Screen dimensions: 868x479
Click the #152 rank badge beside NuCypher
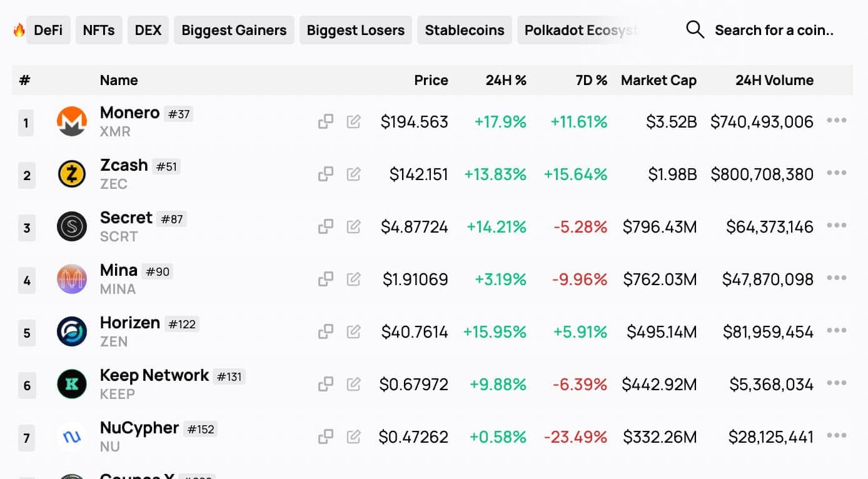pos(201,430)
